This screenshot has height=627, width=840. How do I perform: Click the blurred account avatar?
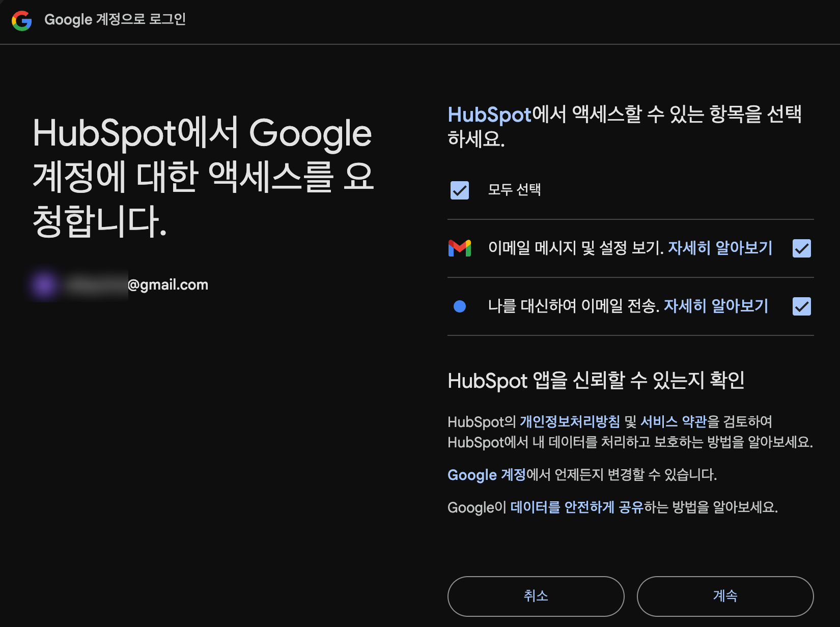tap(44, 284)
